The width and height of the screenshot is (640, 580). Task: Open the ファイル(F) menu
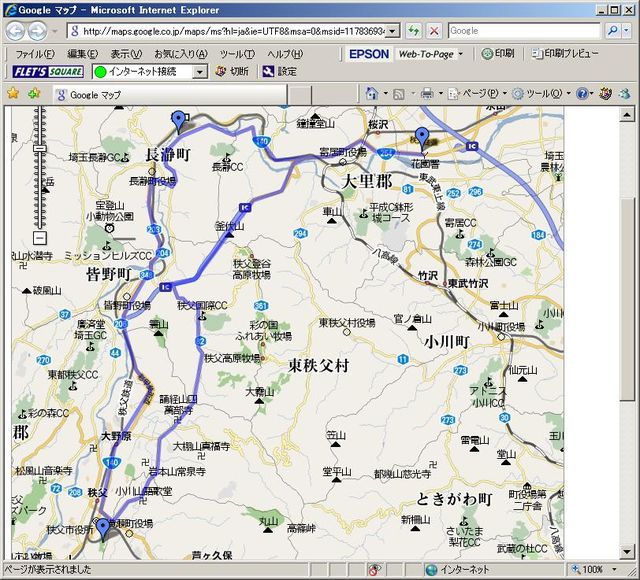click(x=35, y=53)
